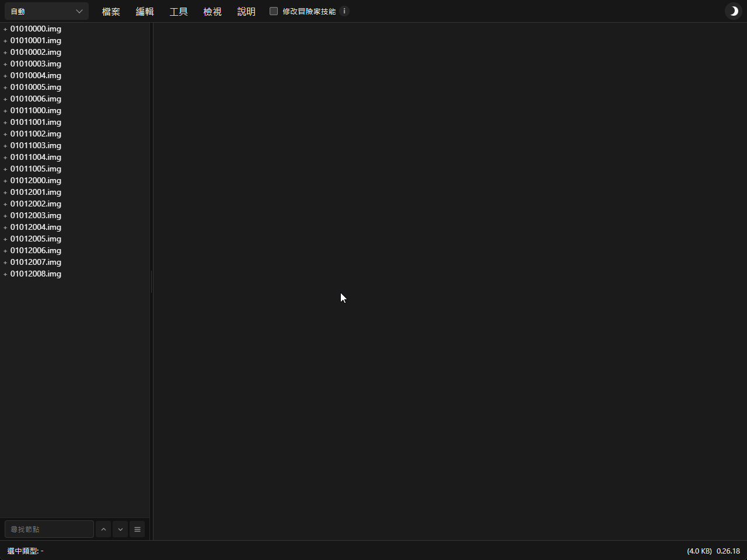Viewport: 747px width, 560px height.
Task: Select tree item 01012005.img
Action: pos(36,239)
